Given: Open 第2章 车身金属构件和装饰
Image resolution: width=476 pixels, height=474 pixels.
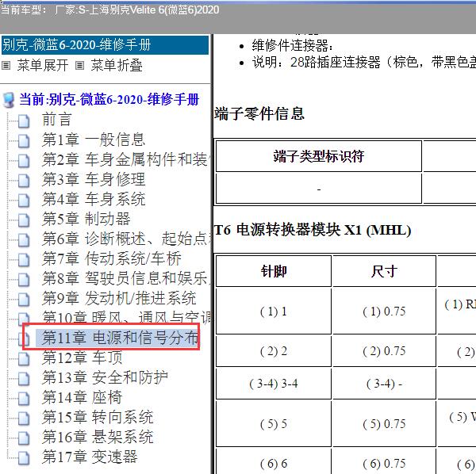Looking at the screenshot, I should 125,159.
